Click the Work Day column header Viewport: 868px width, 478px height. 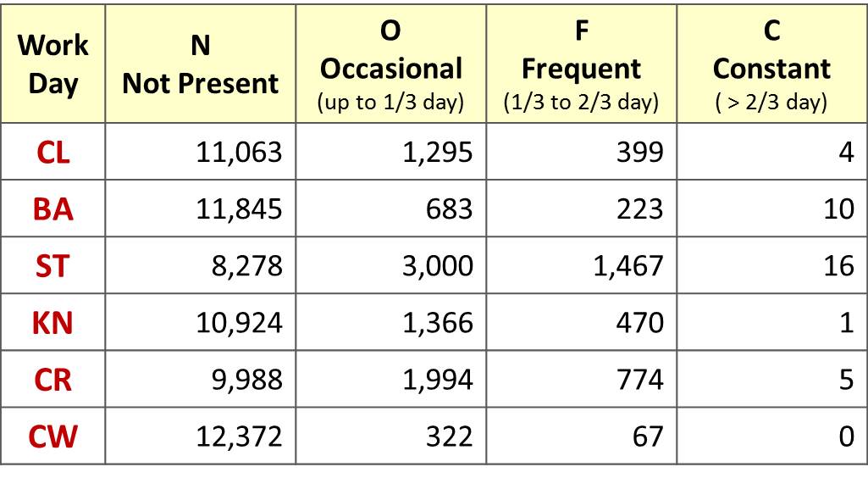tap(53, 64)
